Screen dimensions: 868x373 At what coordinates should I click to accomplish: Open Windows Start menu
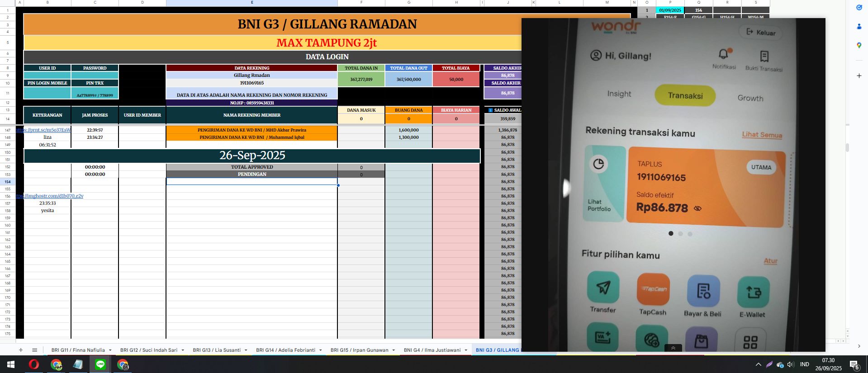11,364
